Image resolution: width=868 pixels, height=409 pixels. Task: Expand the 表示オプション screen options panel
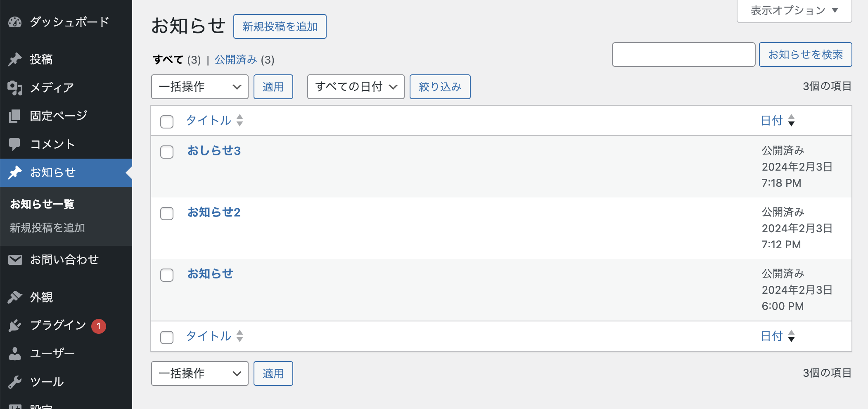(794, 11)
